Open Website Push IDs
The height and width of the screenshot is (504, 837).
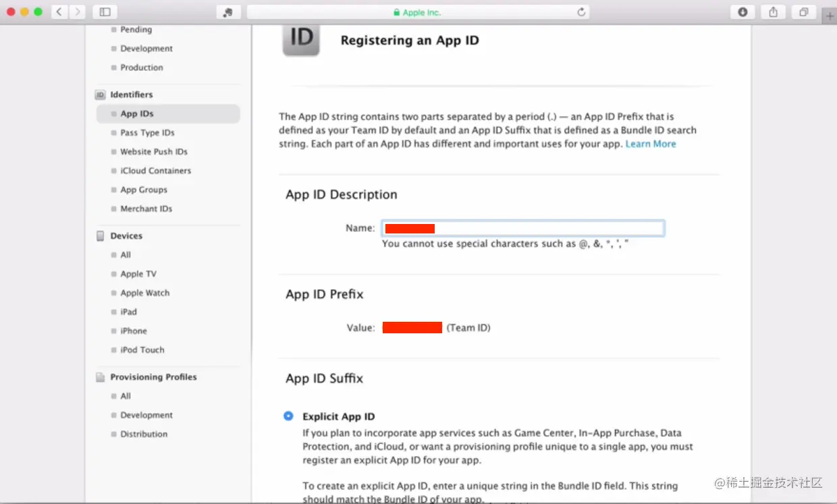click(x=154, y=152)
